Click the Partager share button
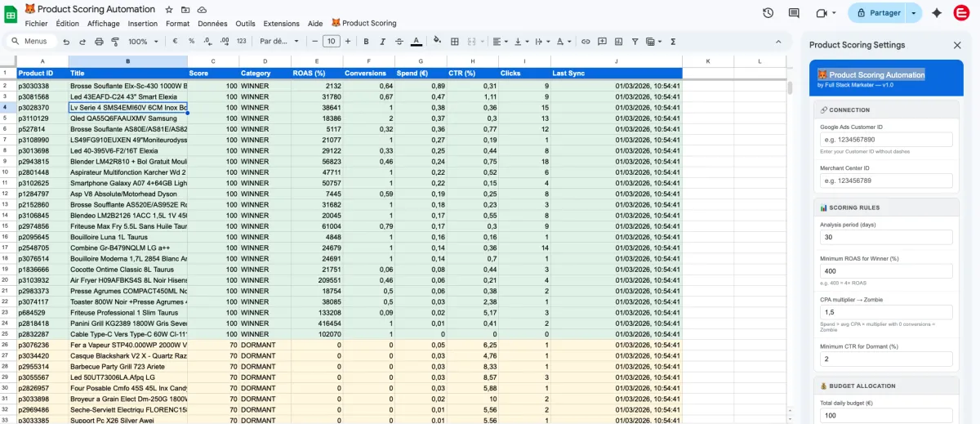The image size is (980, 424). (x=879, y=13)
